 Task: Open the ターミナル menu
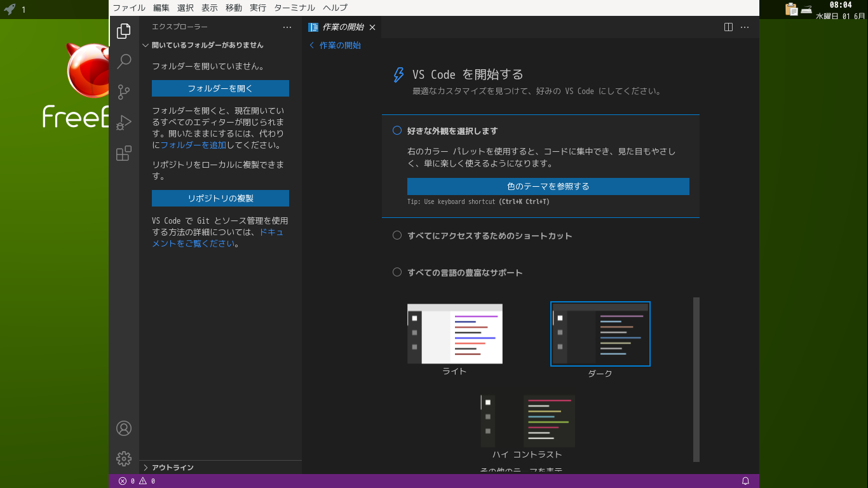coord(294,8)
